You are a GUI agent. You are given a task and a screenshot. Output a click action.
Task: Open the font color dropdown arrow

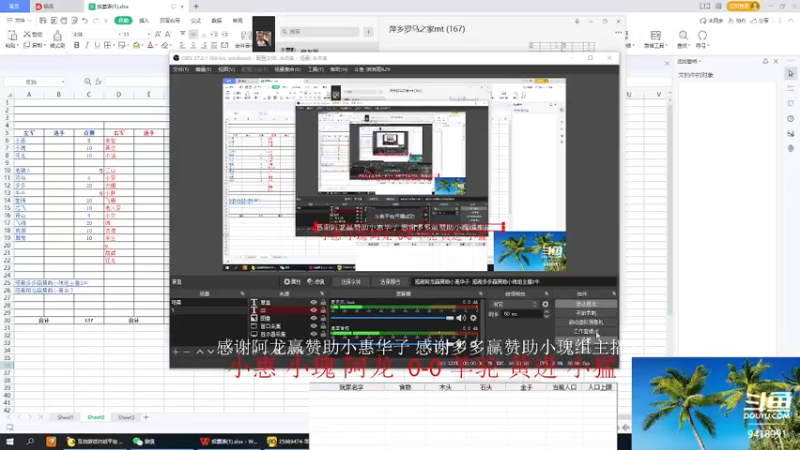(157, 45)
